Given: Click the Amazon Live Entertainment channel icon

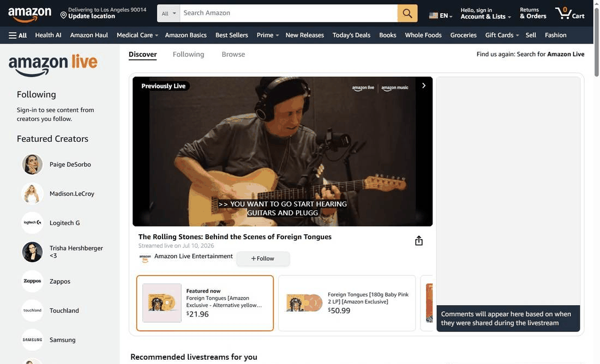Looking at the screenshot, I should [x=145, y=258].
